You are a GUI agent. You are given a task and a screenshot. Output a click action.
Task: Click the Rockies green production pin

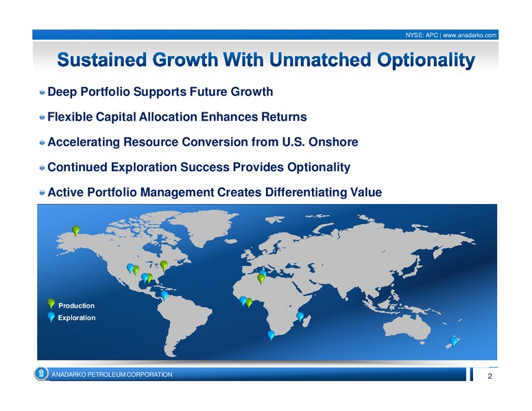pyautogui.click(x=136, y=271)
